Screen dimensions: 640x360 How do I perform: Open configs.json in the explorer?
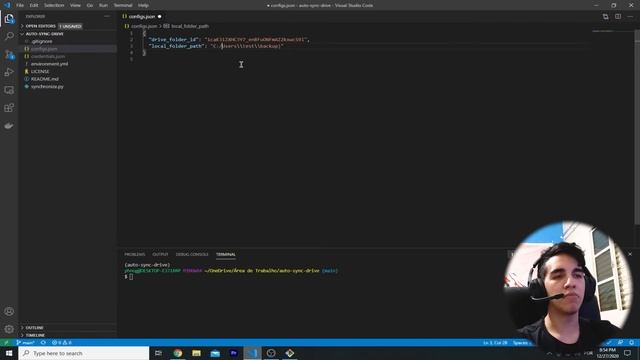[44, 49]
